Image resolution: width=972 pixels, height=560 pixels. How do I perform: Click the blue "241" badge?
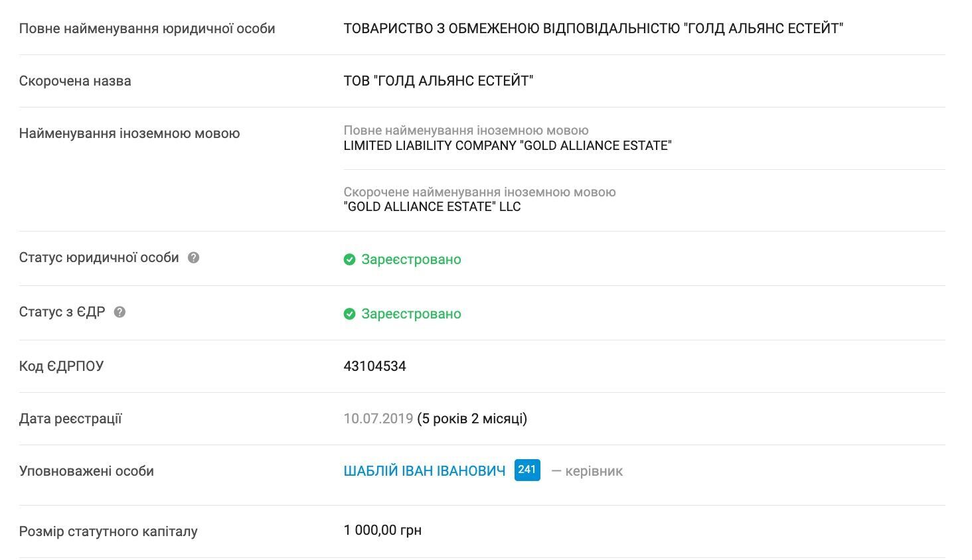coord(526,470)
